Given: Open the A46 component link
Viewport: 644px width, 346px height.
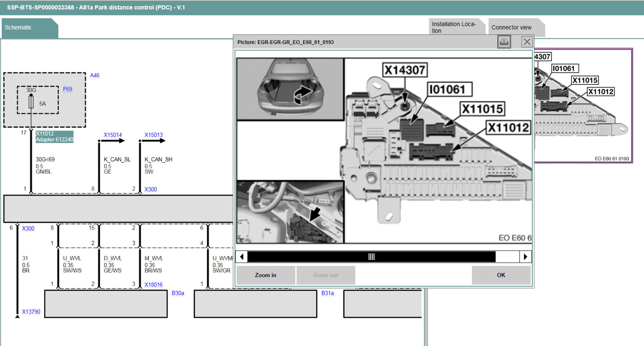Looking at the screenshot, I should click(95, 75).
